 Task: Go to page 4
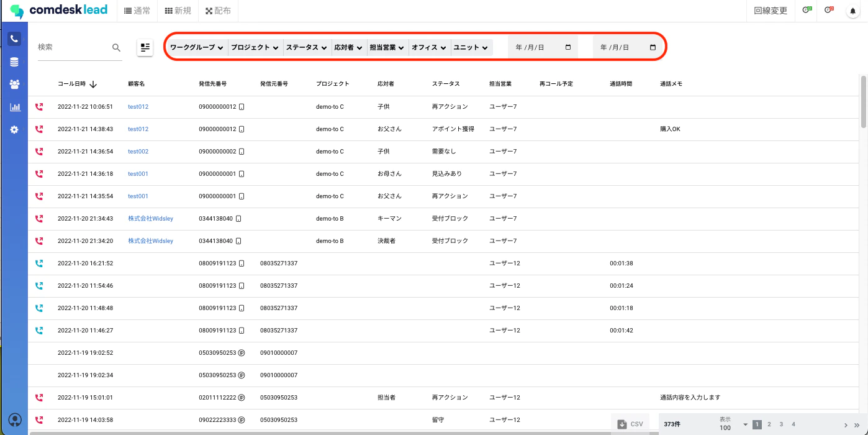click(x=793, y=424)
